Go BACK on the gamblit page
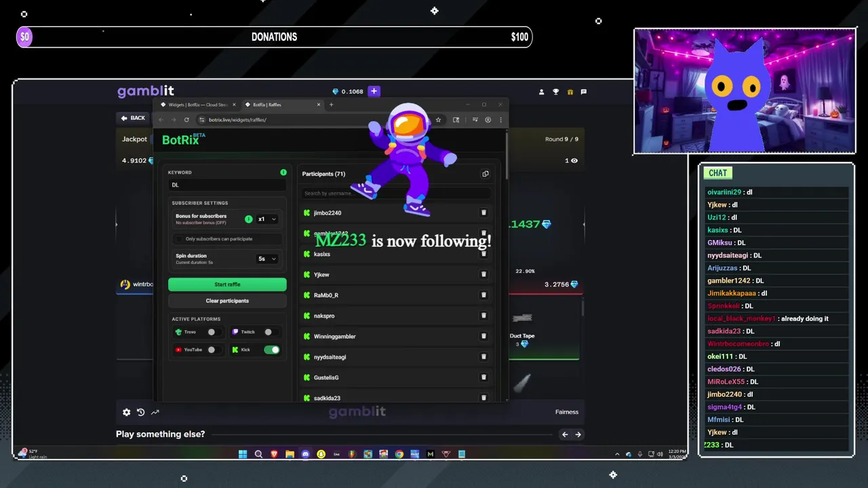Image resolution: width=868 pixels, height=488 pixels. 133,118
